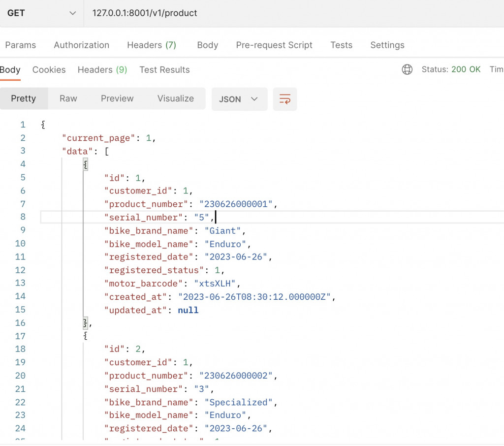This screenshot has height=446, width=504.
Task: Switch to the Params tab
Action: 21,45
